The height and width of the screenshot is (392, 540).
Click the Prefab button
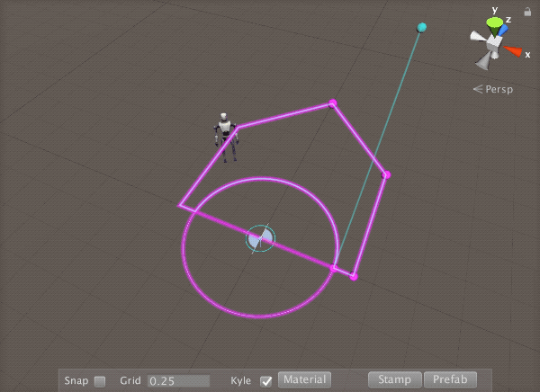[449, 380]
